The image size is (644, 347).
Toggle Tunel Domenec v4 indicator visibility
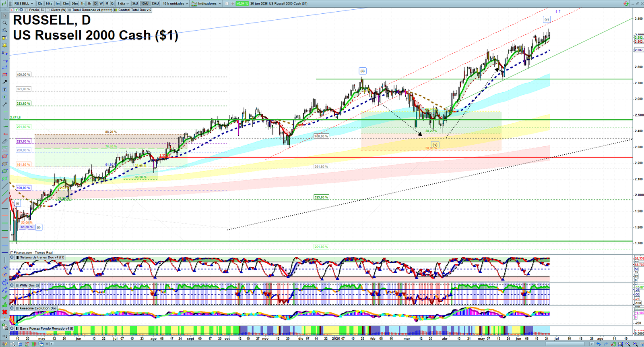70,10
